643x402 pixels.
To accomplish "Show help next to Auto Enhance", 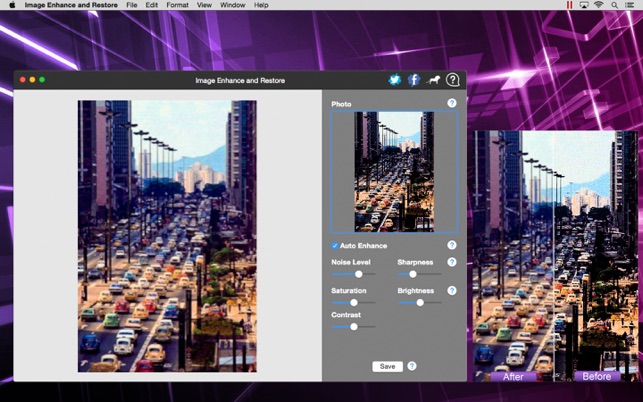I will [451, 245].
